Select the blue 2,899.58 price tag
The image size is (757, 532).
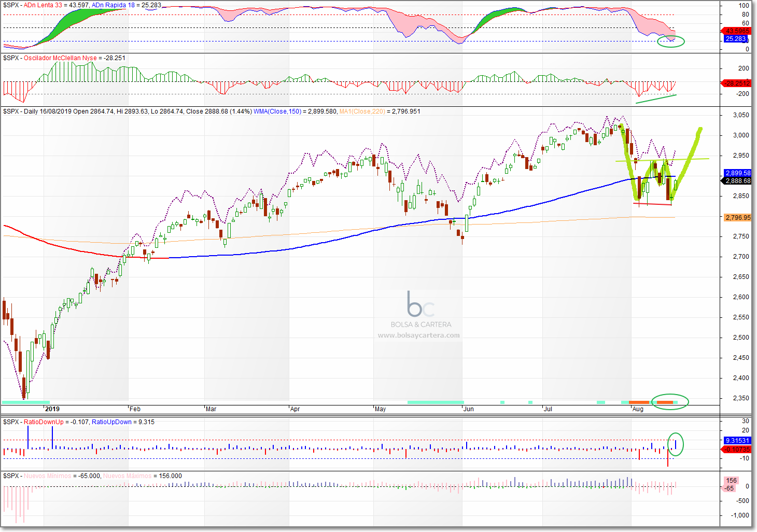point(737,173)
